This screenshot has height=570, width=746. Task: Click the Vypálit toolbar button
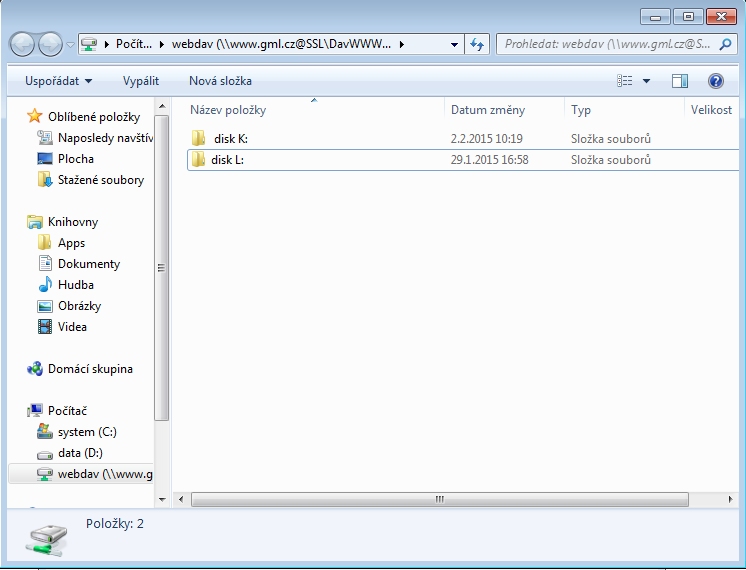(x=140, y=81)
